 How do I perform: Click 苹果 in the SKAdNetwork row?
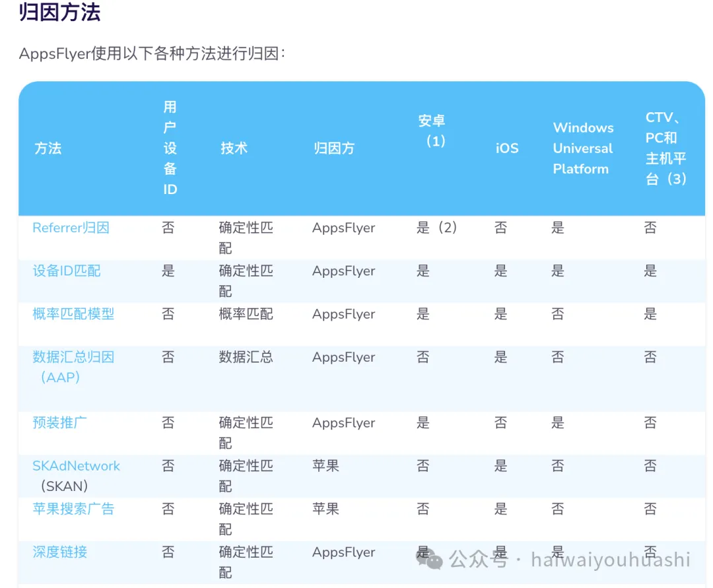click(325, 466)
